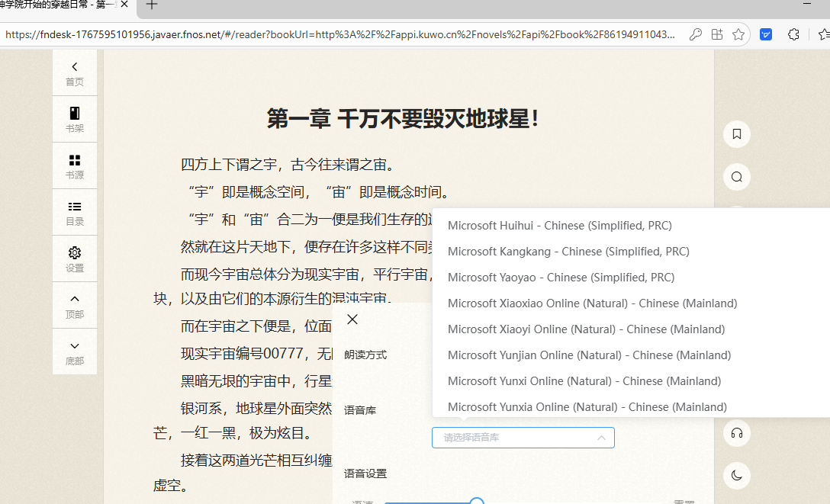Viewport: 830px width, 504px height.
Task: Click the apps grid icon in address bar
Action: tap(717, 35)
